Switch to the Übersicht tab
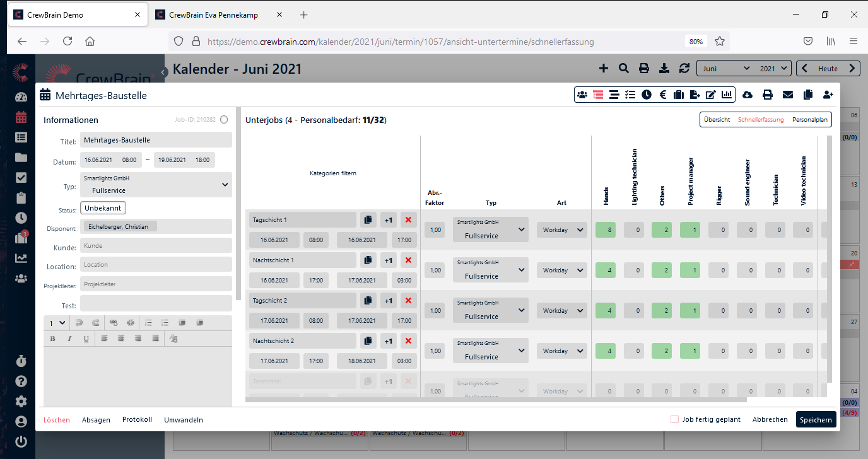This screenshot has width=868, height=459. click(717, 120)
